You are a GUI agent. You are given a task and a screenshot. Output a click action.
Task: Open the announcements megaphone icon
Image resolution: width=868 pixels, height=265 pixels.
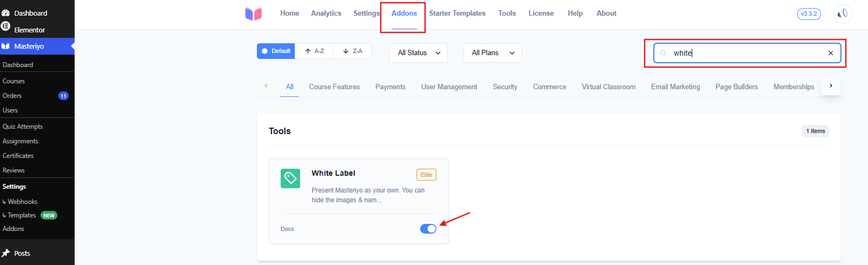[x=842, y=14]
